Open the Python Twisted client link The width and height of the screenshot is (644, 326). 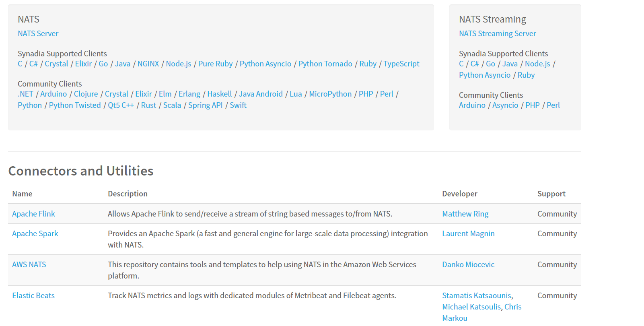[x=75, y=105]
